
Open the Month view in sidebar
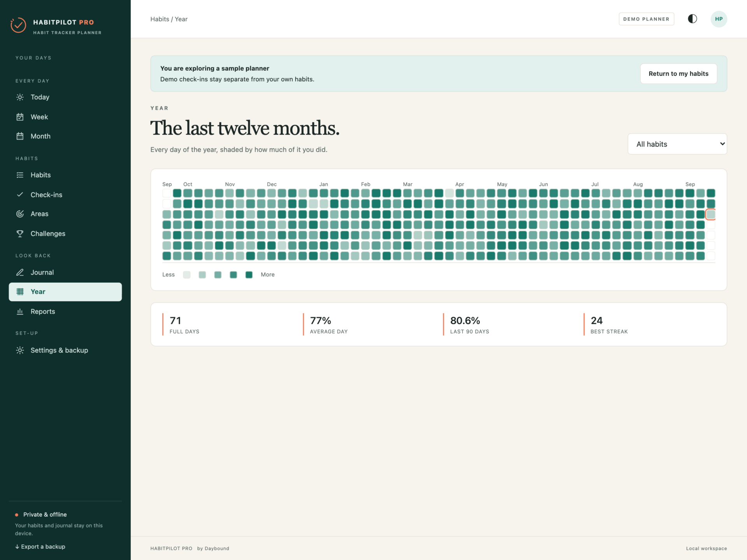(x=65, y=136)
